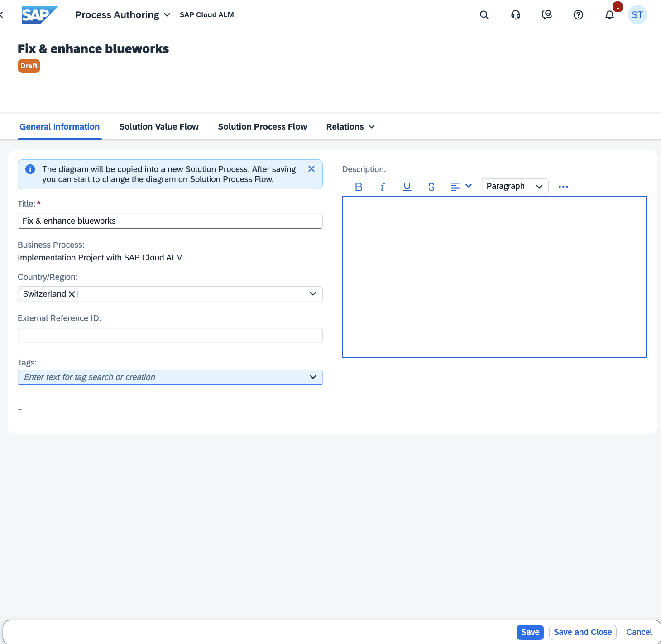Toggle underline formatting in Description

407,187
